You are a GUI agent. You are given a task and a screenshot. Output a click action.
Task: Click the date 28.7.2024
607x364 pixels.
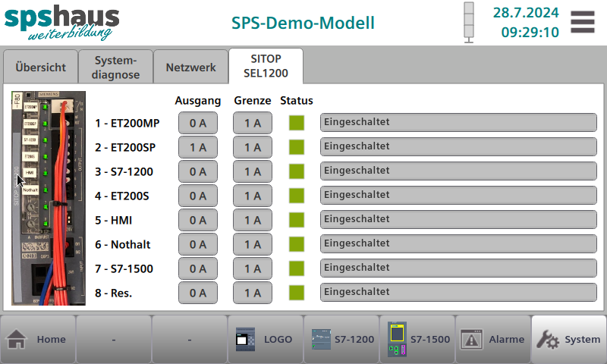[526, 13]
